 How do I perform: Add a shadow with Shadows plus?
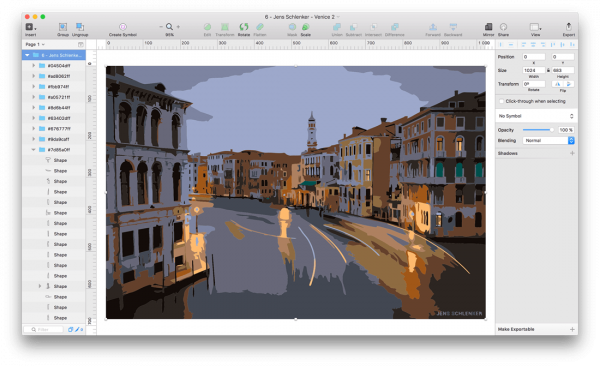pyautogui.click(x=572, y=153)
